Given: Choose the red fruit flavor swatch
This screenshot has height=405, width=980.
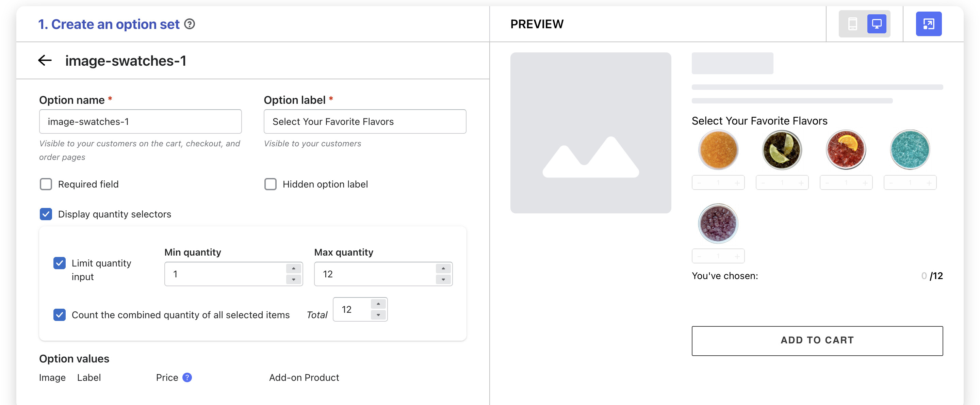Looking at the screenshot, I should tap(846, 150).
